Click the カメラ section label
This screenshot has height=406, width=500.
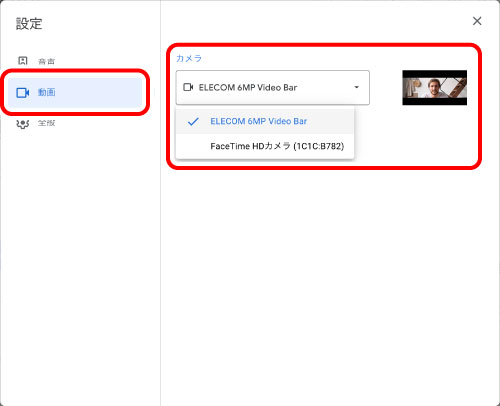pos(189,58)
